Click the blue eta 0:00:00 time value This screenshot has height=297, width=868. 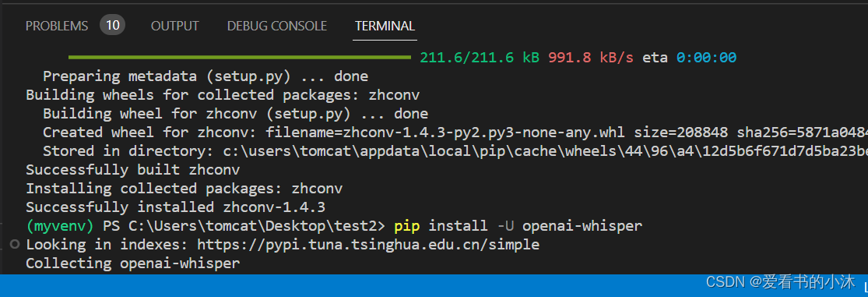(706, 58)
